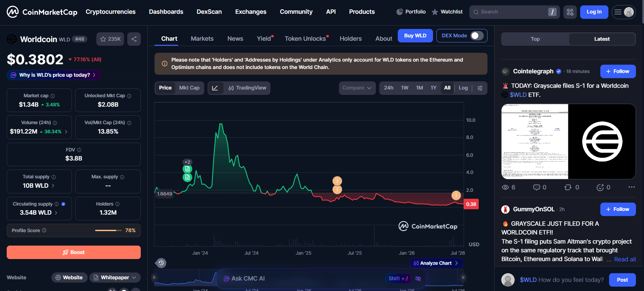This screenshot has width=644, height=291.
Task: Click the Log In button
Action: click(x=594, y=12)
